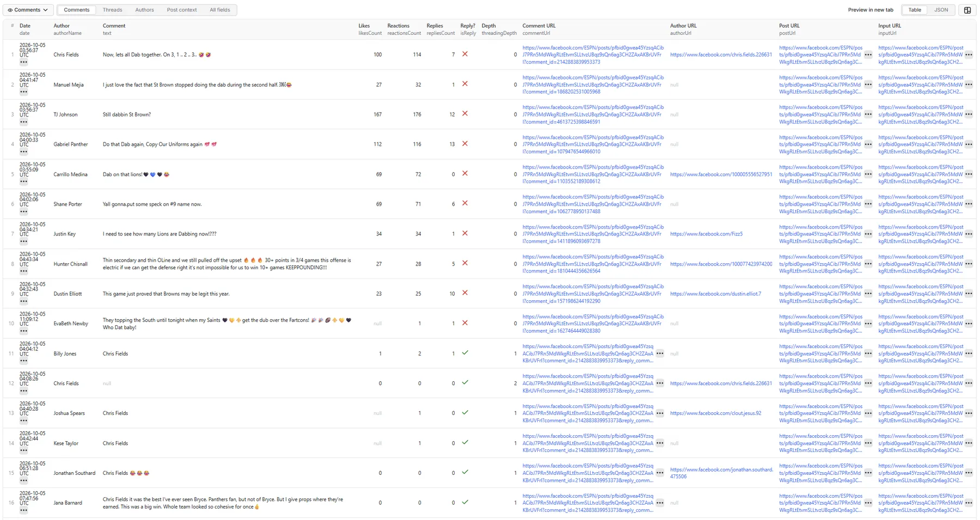Open jonathan.southard author URL link
This screenshot has height=520, width=980.
click(x=721, y=473)
